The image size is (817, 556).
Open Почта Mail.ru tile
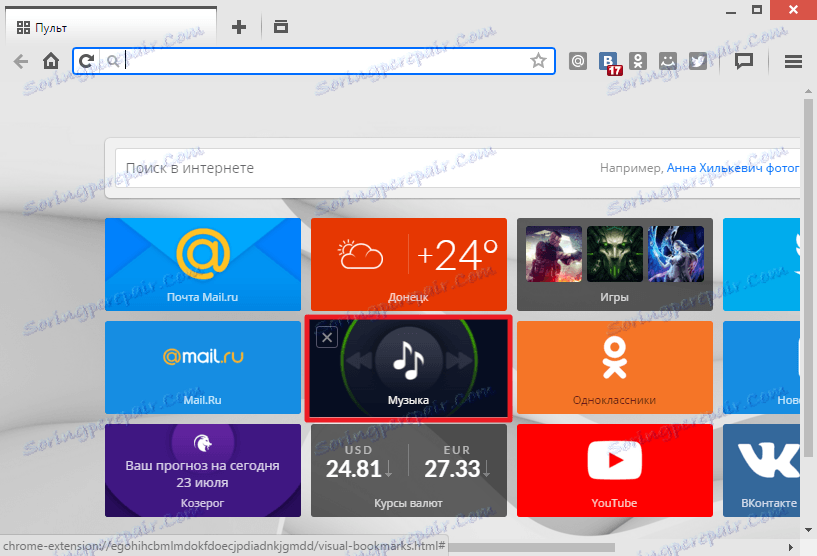coord(203,264)
